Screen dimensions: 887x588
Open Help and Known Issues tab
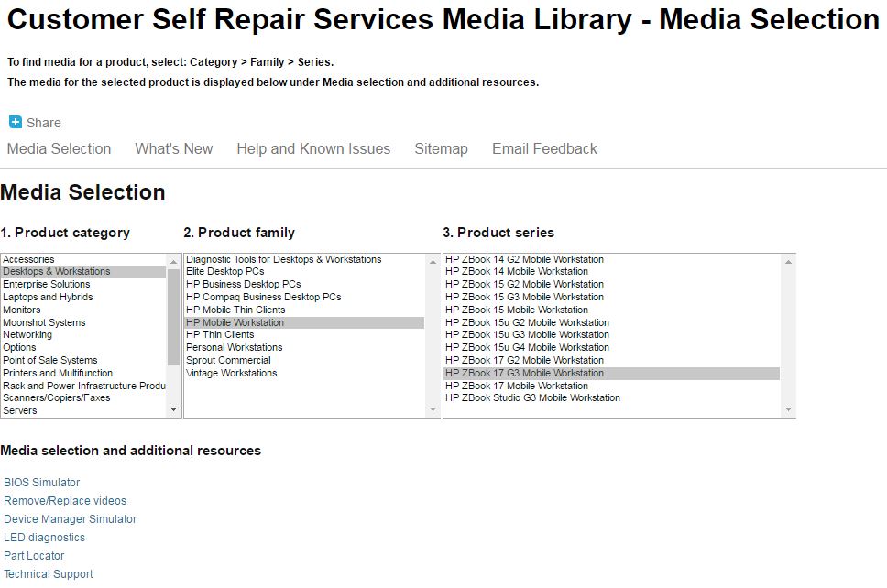point(313,148)
